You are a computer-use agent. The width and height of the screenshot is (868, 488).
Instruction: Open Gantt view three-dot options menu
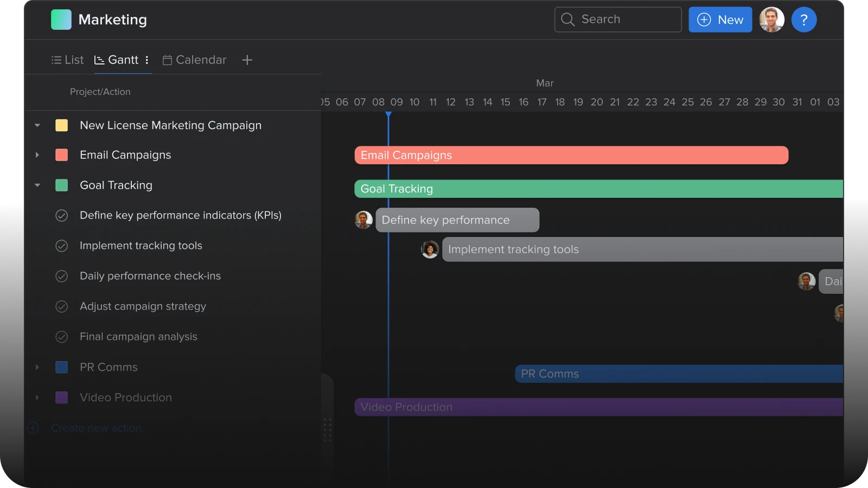(x=147, y=60)
